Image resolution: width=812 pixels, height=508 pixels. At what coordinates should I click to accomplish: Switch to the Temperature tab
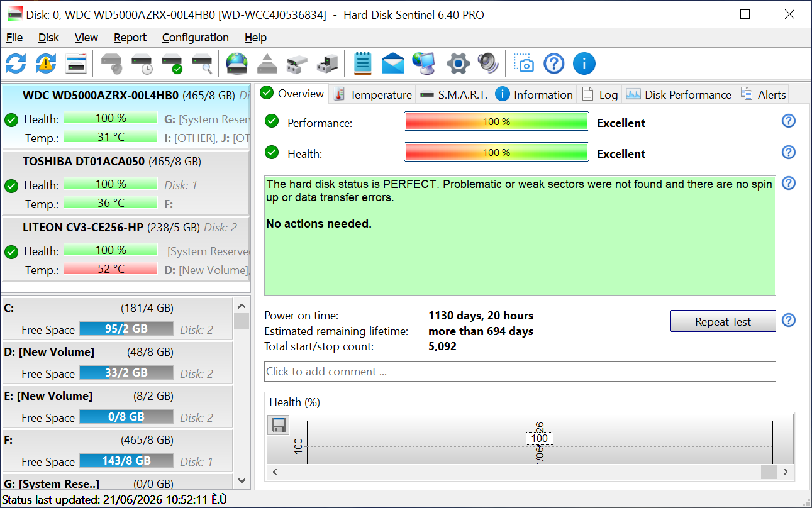(x=373, y=94)
